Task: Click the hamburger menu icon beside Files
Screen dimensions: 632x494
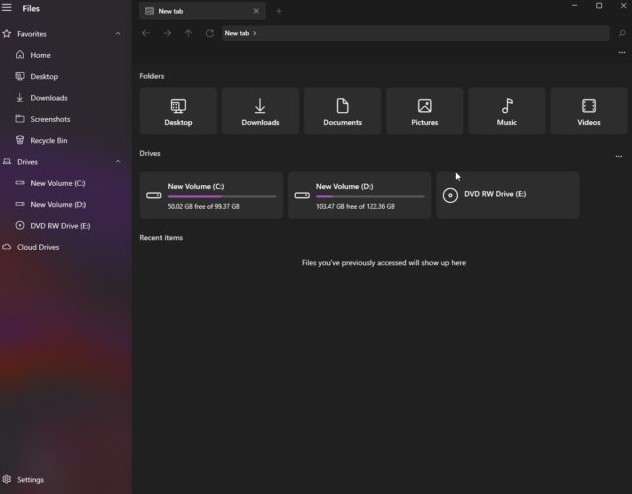Action: 7,9
